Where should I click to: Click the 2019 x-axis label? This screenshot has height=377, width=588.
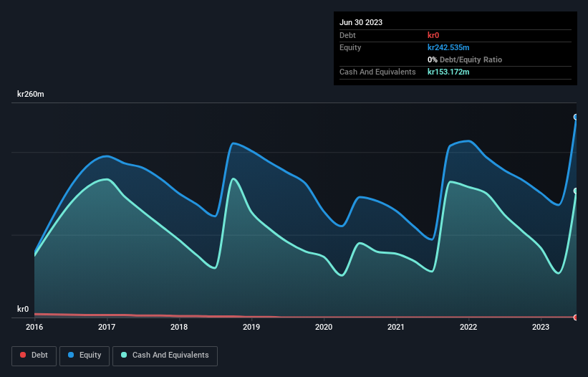click(x=251, y=327)
